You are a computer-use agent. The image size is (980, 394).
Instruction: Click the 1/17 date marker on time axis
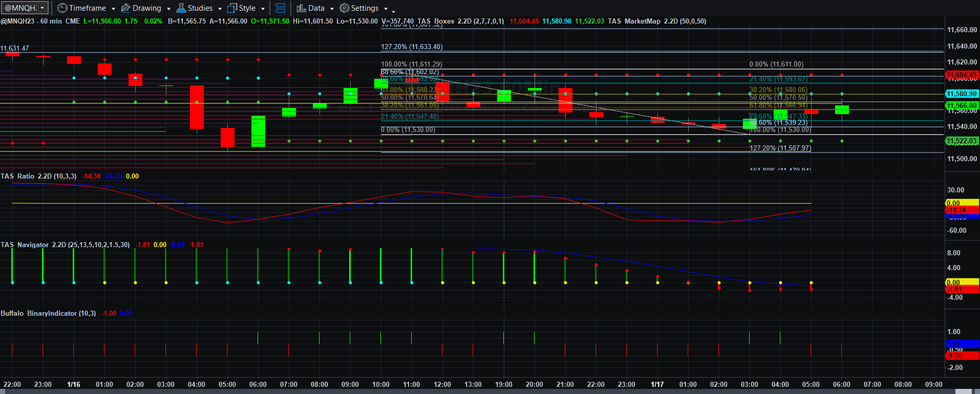click(x=657, y=384)
